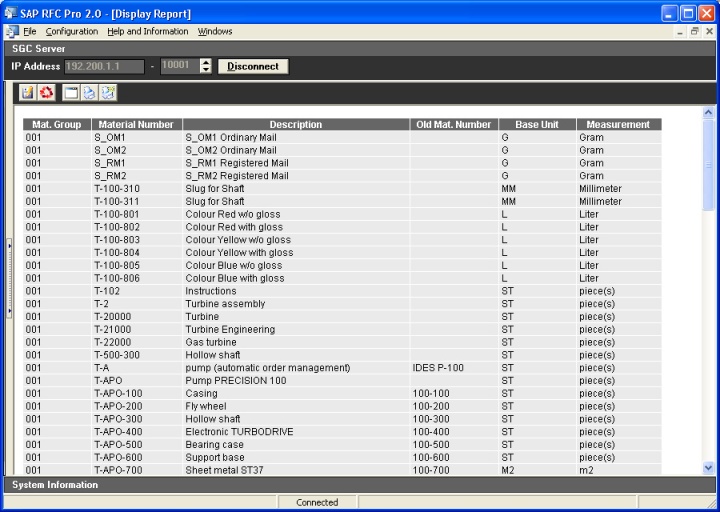
Task: Click the SAP RFC application icon beside File menu
Action: 11,31
